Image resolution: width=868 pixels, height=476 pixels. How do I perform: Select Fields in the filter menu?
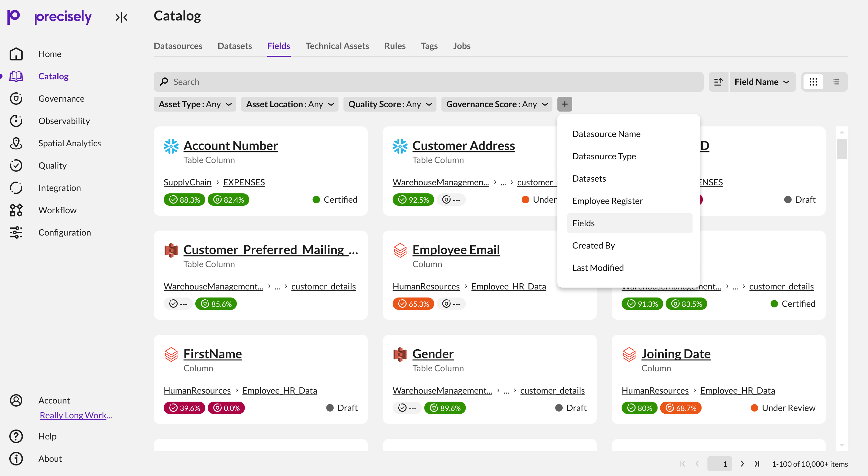click(x=629, y=223)
